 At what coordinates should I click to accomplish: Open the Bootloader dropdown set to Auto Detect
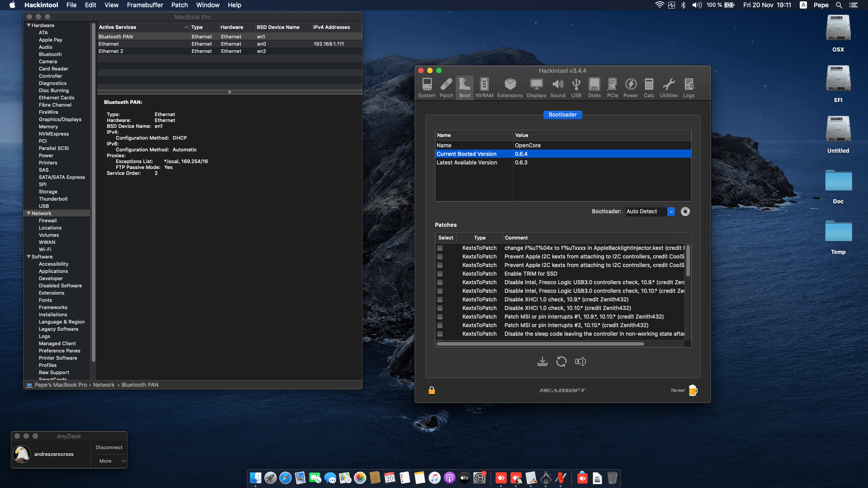coord(650,211)
